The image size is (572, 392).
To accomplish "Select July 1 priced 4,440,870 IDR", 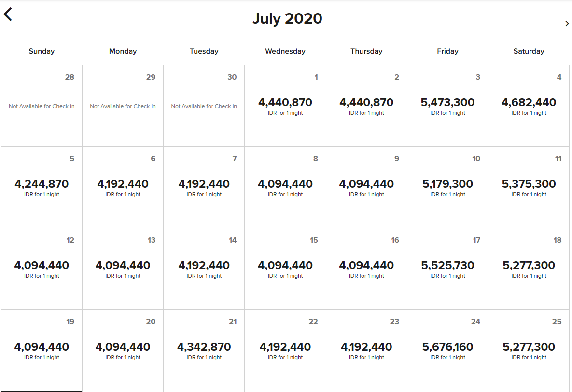I will click(285, 106).
